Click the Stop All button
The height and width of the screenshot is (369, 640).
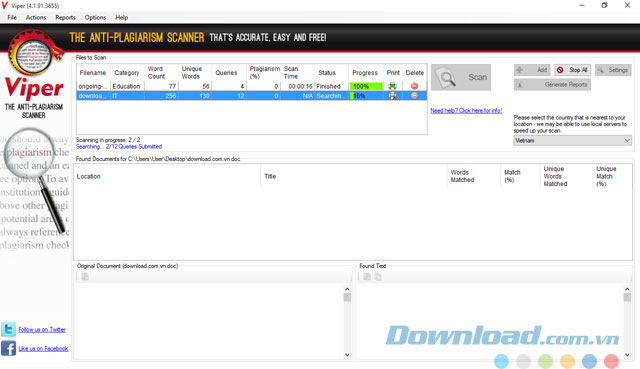pyautogui.click(x=572, y=70)
